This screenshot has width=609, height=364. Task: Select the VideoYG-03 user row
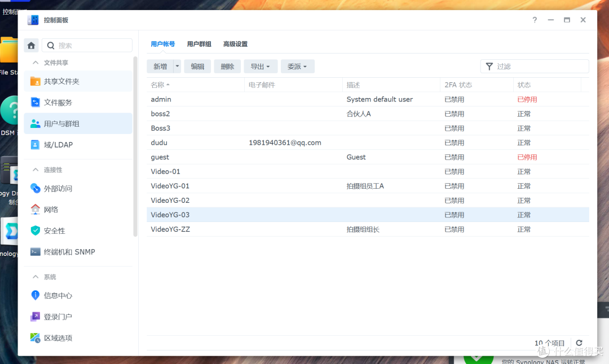(368, 215)
